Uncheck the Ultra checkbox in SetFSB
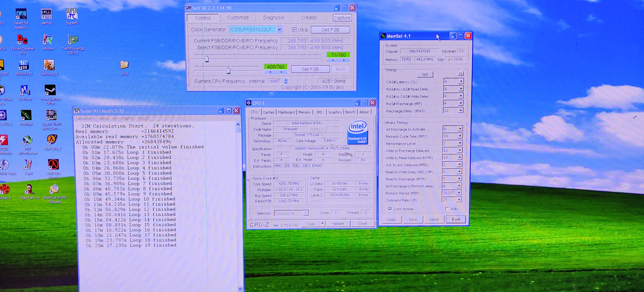Screen dimensions: 644x292 click(294, 30)
